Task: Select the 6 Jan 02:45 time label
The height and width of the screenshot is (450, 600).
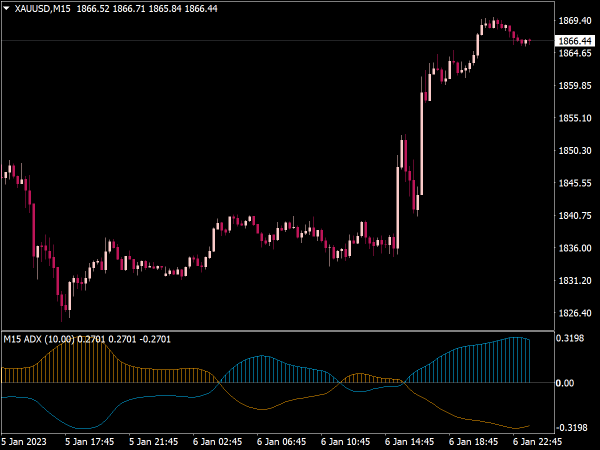Action: (217, 442)
